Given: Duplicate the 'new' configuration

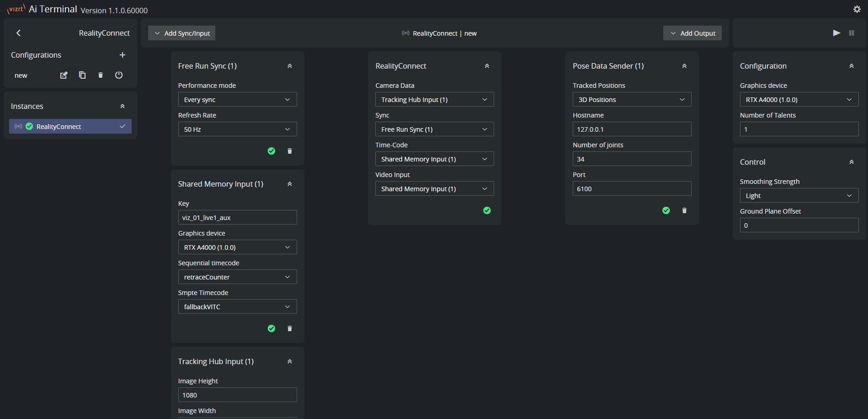Looking at the screenshot, I should [82, 75].
